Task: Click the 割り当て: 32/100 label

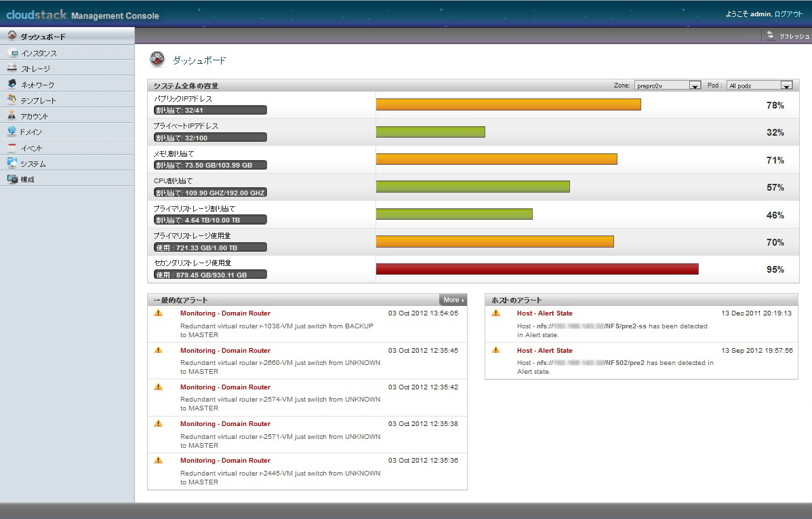Action: pos(210,138)
